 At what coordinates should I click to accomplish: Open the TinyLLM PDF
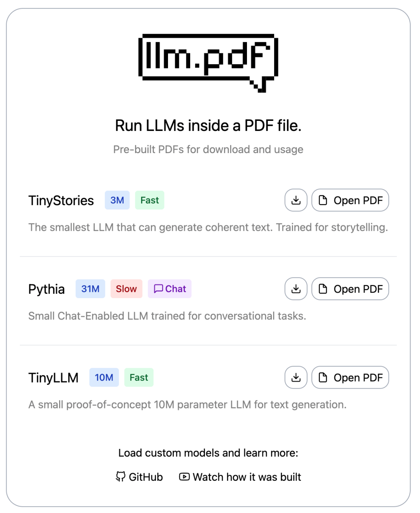click(350, 377)
